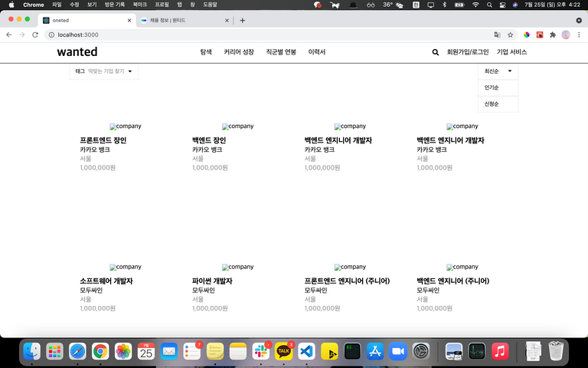Bookmark this page with star icon
Screen dimensions: 588x368
[511, 34]
